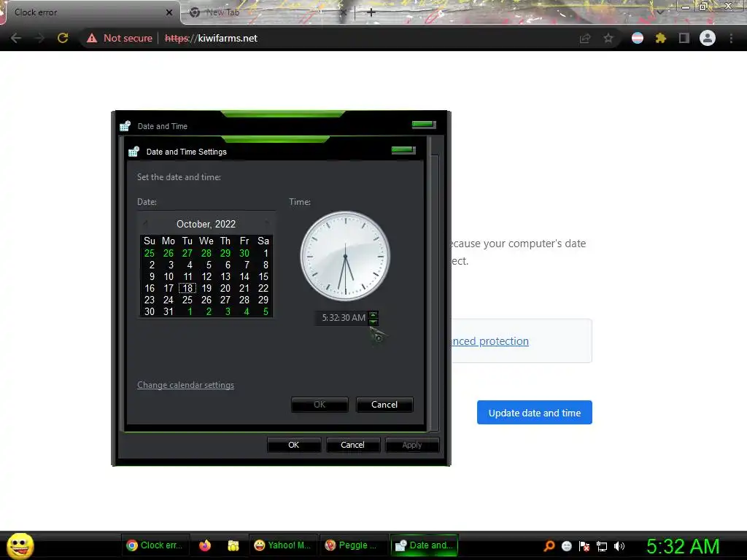The height and width of the screenshot is (560, 747).
Task: Open the Extensions puzzle icon
Action: pyautogui.click(x=660, y=38)
